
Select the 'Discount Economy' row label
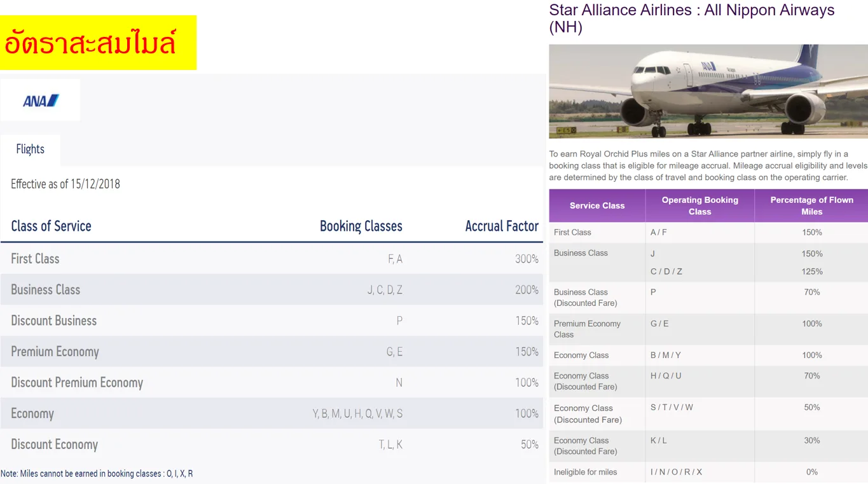point(55,445)
